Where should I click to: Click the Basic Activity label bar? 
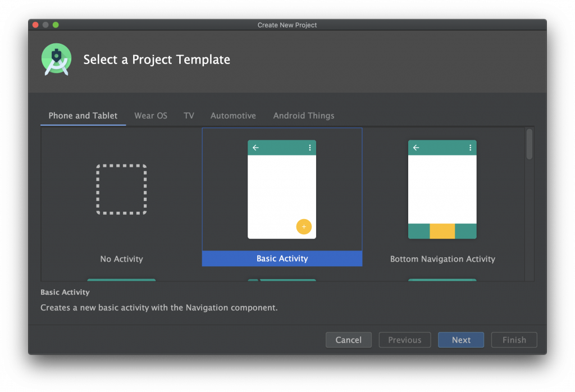(282, 258)
